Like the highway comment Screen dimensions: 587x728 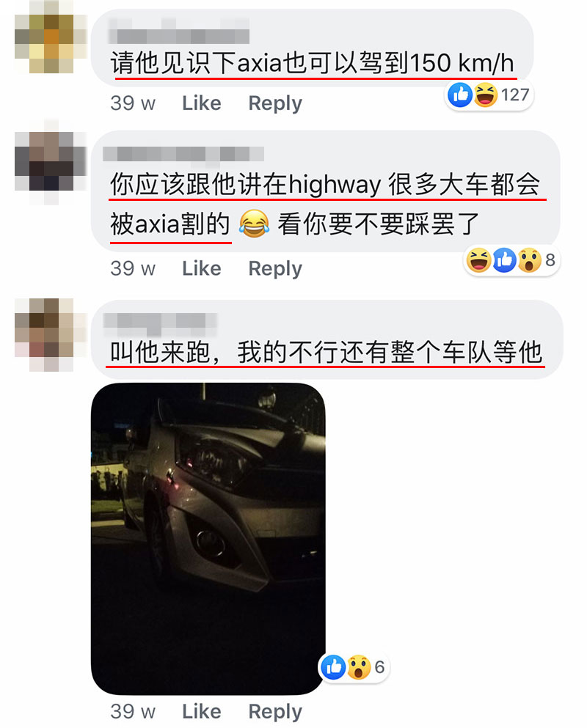pyautogui.click(x=201, y=268)
